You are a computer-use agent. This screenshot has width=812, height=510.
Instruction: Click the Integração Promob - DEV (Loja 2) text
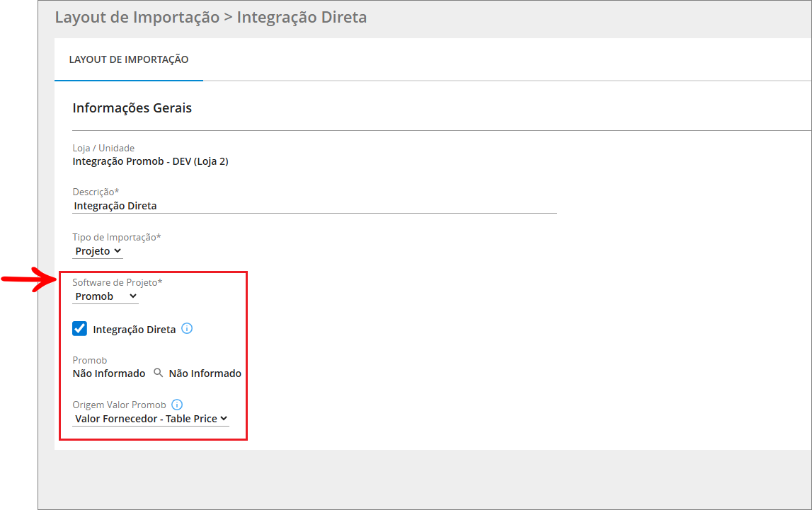(150, 161)
